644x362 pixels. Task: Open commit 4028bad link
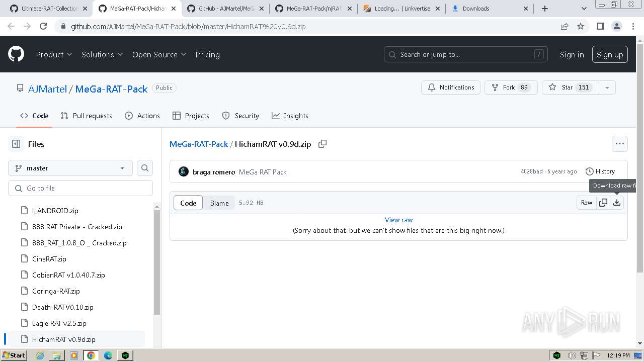coord(532,171)
